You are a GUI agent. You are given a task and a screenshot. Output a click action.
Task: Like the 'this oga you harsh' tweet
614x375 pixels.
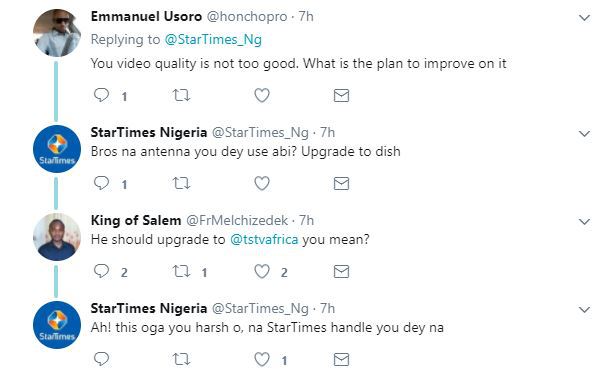point(262,359)
